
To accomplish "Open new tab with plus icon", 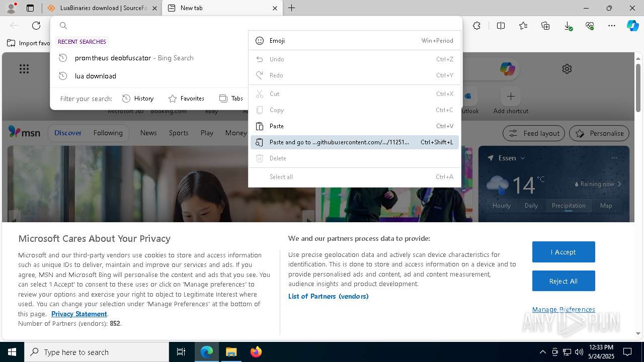I will 292,8.
